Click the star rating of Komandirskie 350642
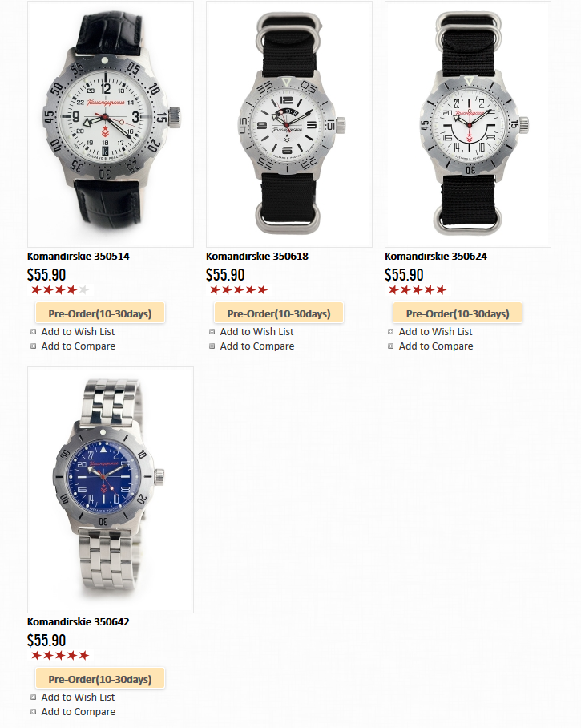581x728 pixels. point(60,656)
